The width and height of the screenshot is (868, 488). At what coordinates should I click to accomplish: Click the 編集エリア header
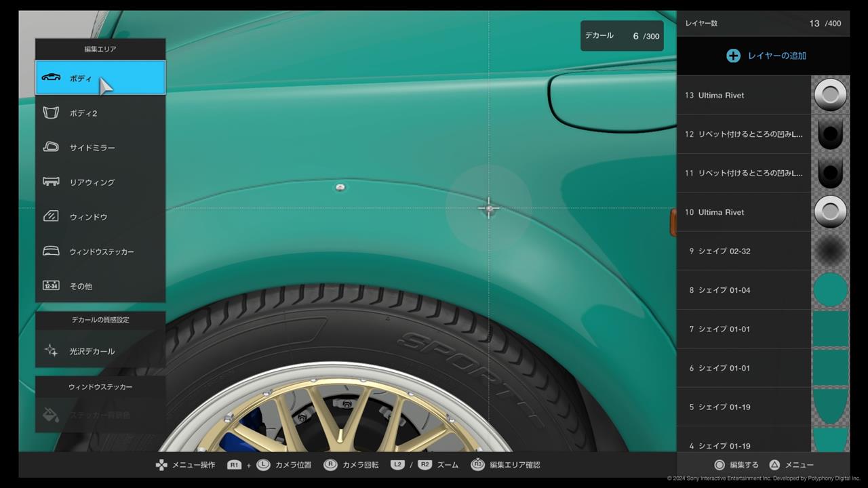[x=100, y=49]
